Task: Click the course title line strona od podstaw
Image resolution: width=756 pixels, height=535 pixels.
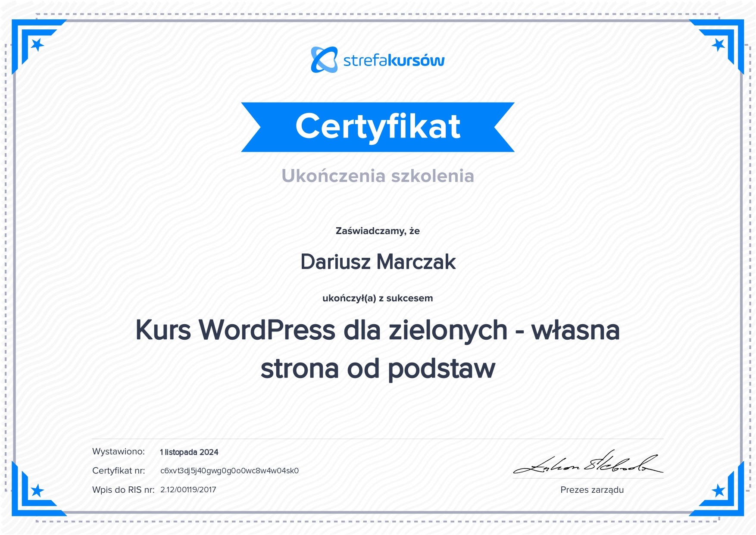Action: [378, 369]
